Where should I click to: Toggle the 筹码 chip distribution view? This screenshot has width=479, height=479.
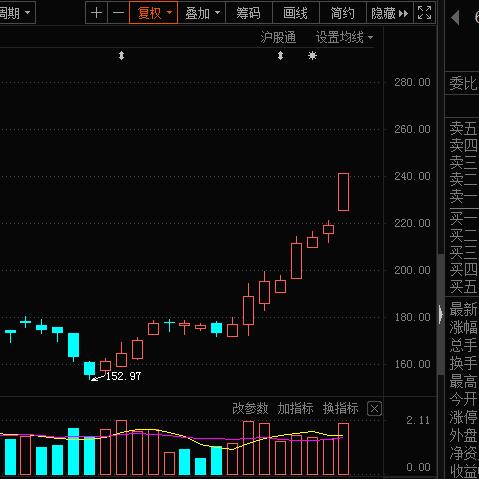(x=249, y=13)
